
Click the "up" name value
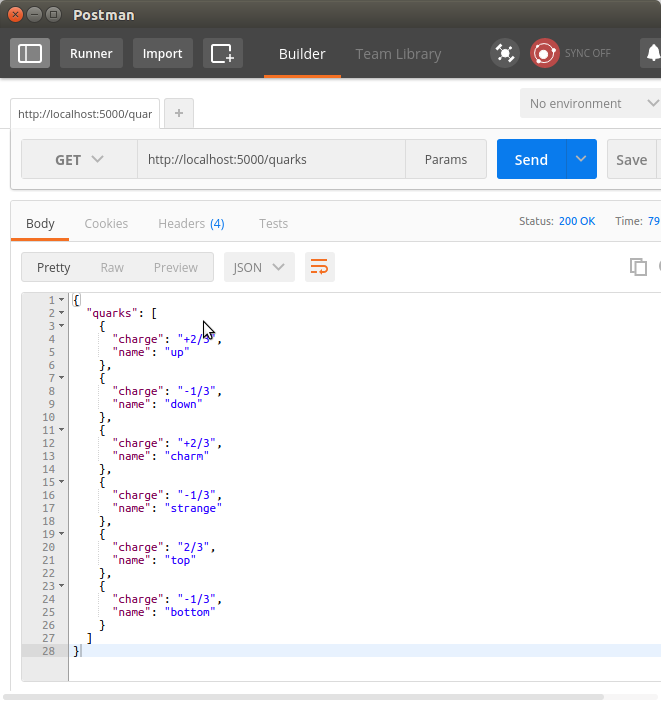(177, 352)
